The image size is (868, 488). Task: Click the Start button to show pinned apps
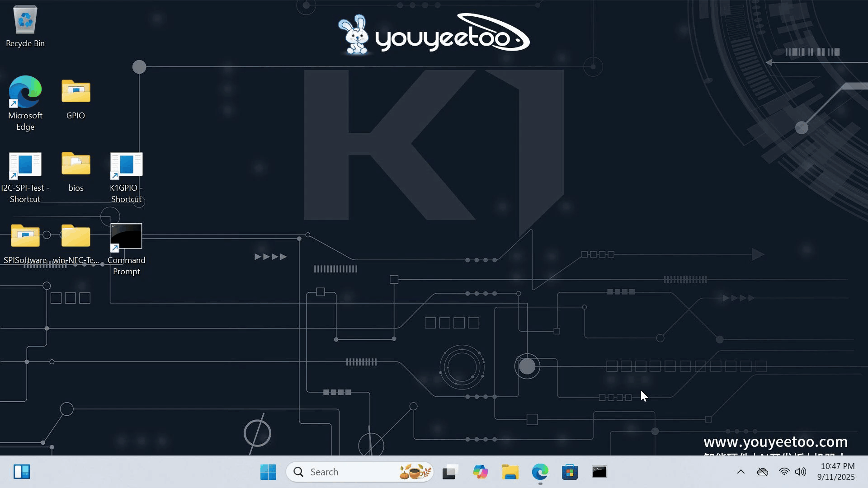click(x=268, y=471)
